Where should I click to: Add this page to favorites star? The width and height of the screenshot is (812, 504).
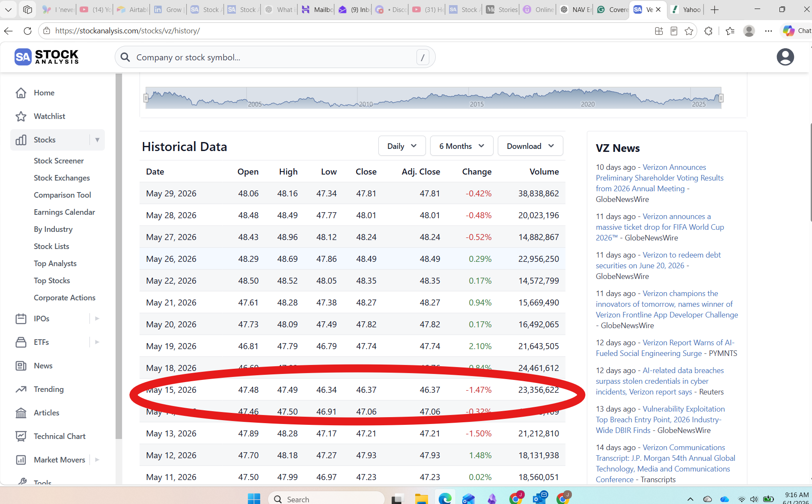click(x=689, y=31)
